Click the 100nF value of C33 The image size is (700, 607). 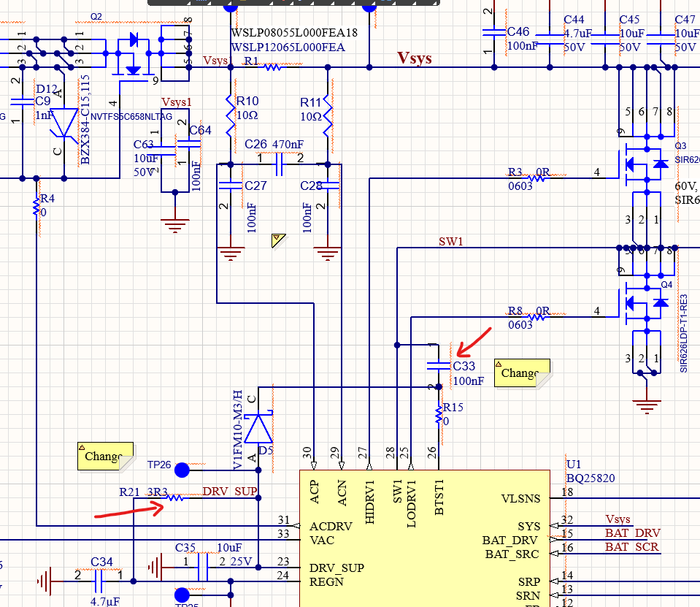coord(469,381)
